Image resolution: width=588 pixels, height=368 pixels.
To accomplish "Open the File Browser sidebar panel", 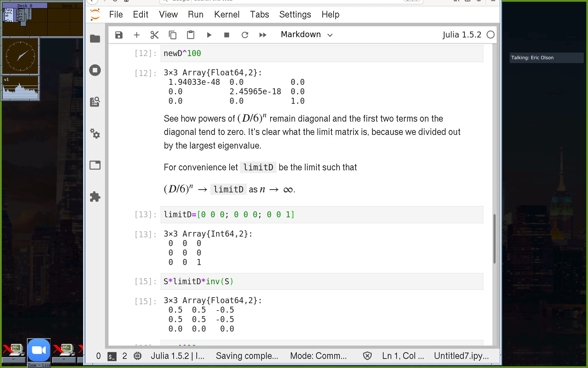I will coord(95,39).
